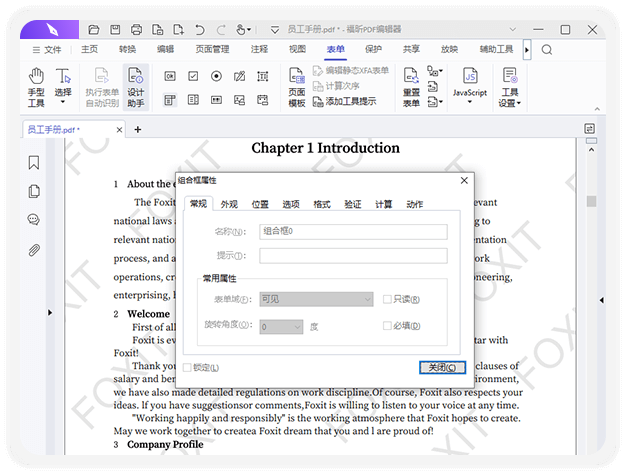This screenshot has width=626, height=475.
Task: Add a text field form tool
Action: click(x=263, y=76)
